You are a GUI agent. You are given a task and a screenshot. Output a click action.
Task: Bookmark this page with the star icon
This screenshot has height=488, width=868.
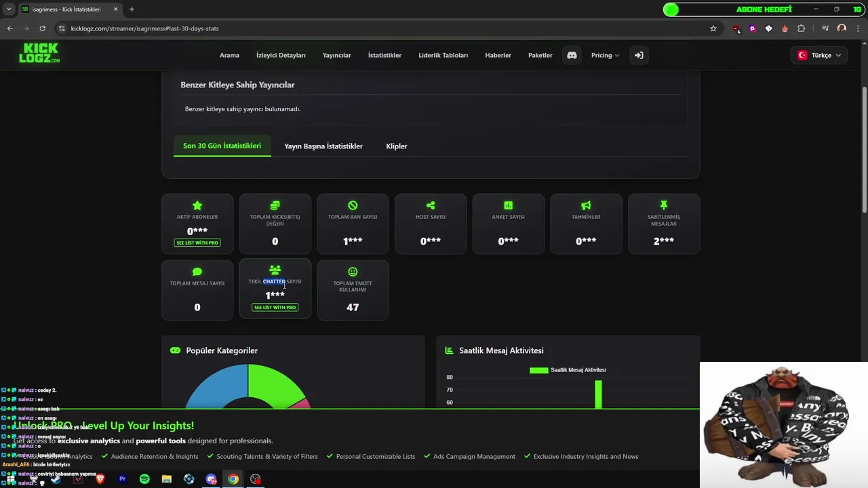pos(713,28)
